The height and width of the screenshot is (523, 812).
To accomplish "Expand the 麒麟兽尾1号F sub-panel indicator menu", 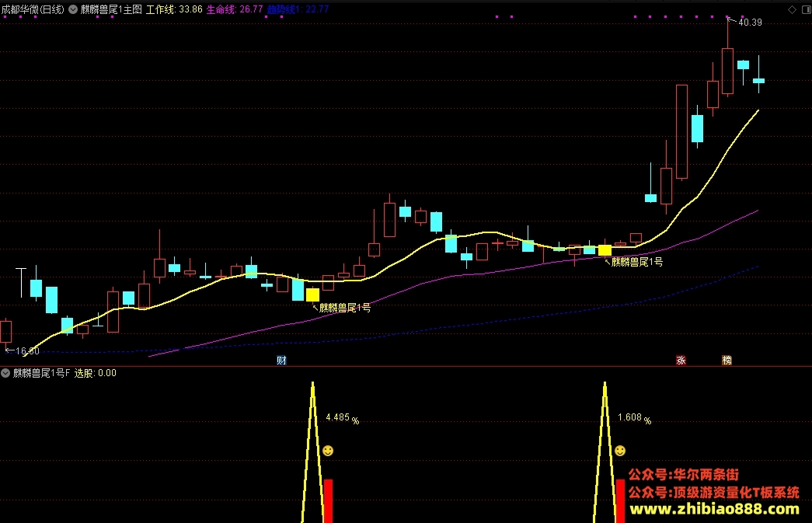I will tap(5, 373).
